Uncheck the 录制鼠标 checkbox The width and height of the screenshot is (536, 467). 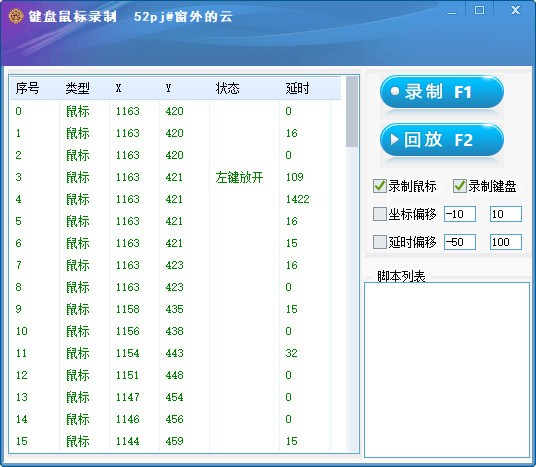pos(380,186)
